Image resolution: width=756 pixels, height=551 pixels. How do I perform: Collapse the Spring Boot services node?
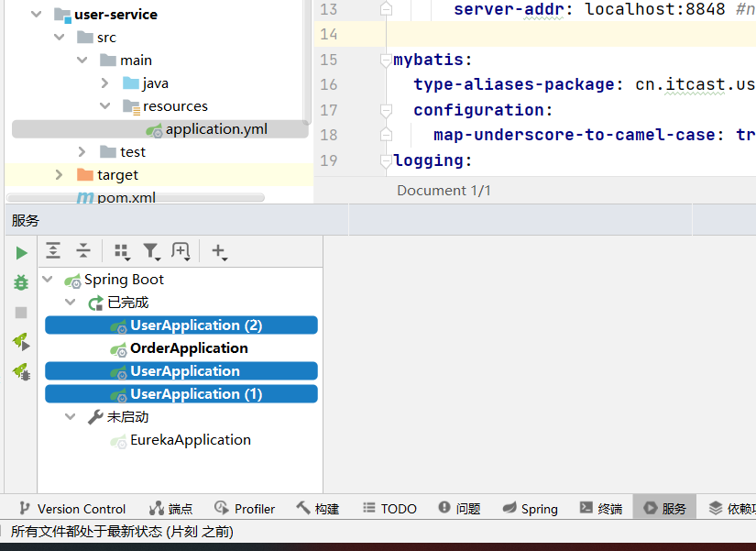coord(48,279)
